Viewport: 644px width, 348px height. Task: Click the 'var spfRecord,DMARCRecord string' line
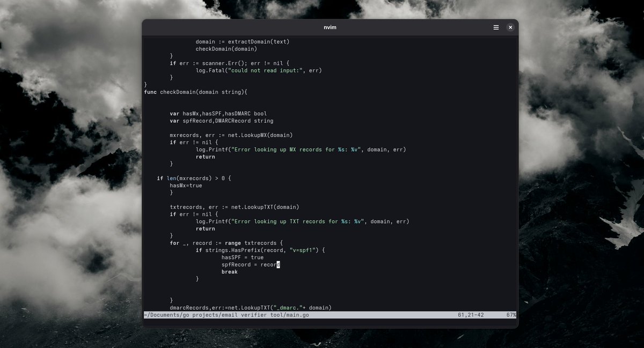coord(222,121)
